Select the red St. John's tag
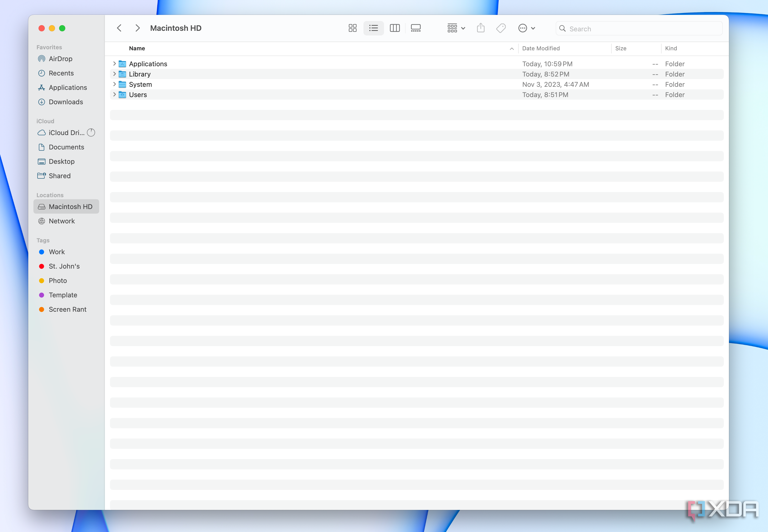This screenshot has height=532, width=768. click(x=64, y=266)
